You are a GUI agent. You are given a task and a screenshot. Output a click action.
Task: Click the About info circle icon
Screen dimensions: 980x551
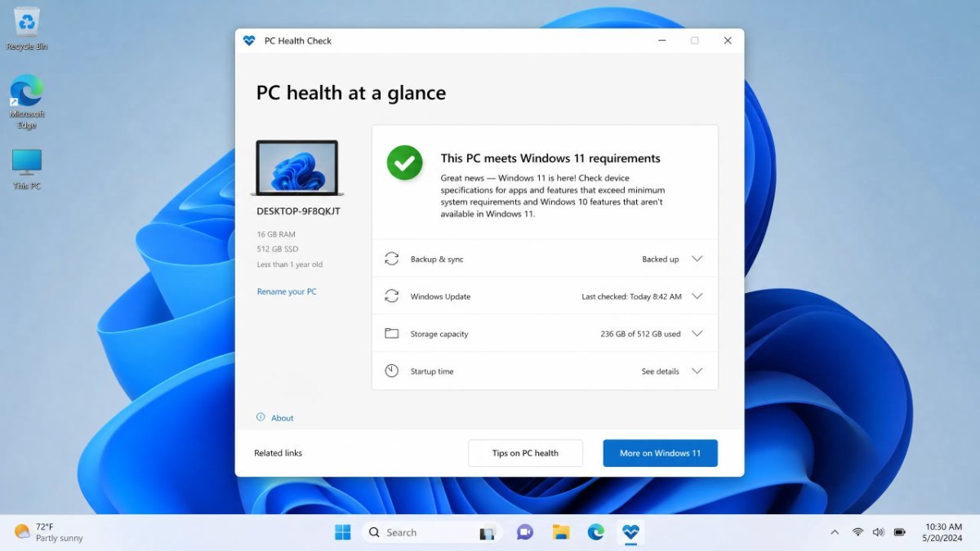coord(261,417)
